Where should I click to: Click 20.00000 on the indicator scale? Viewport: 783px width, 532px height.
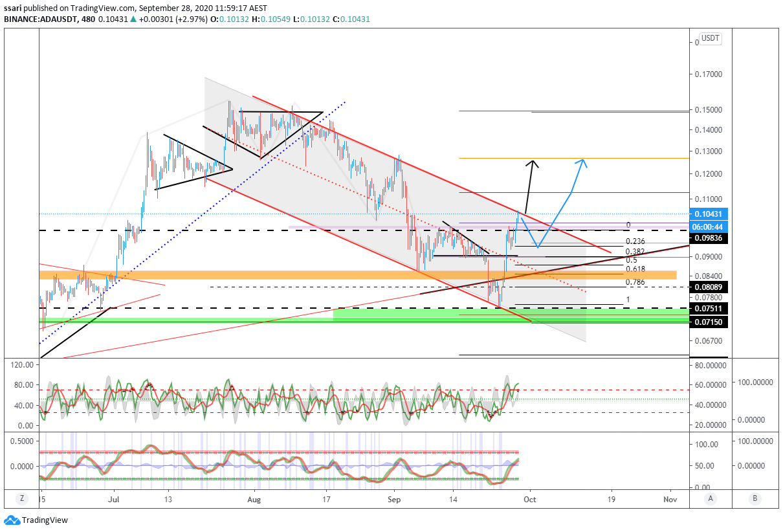click(711, 425)
